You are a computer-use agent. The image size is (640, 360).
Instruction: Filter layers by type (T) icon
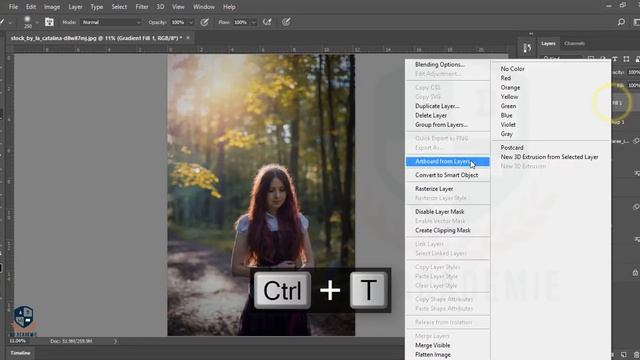tap(615, 59)
